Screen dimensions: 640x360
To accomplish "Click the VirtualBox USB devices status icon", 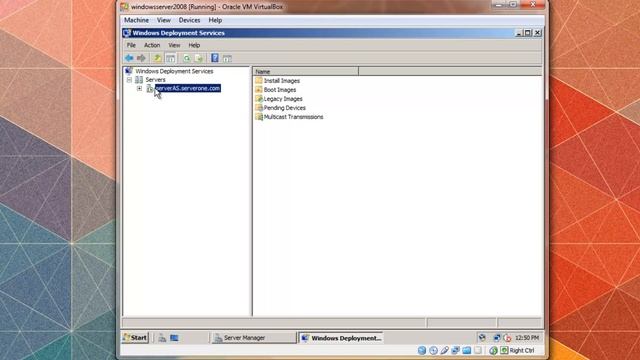I will click(444, 350).
